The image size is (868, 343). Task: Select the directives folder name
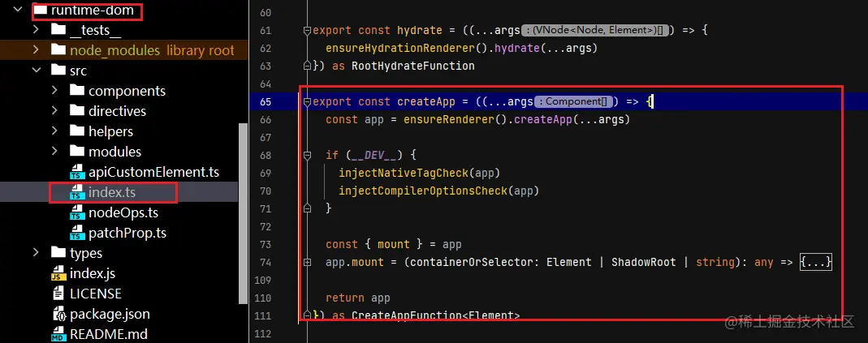point(117,111)
